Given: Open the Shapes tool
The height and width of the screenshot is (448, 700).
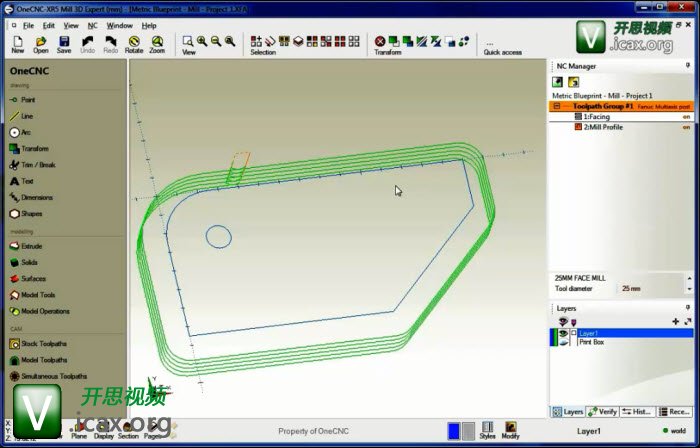Looking at the screenshot, I should [x=26, y=214].
